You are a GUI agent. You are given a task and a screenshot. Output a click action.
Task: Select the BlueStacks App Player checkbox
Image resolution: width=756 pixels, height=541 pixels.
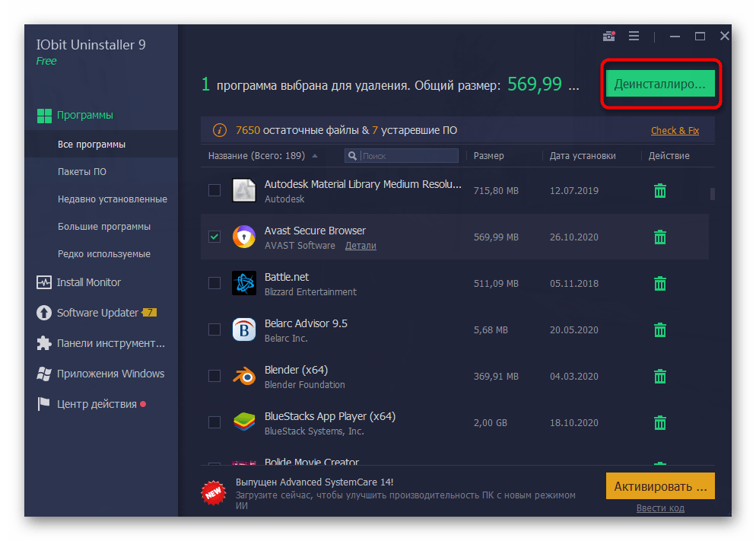pyautogui.click(x=214, y=422)
